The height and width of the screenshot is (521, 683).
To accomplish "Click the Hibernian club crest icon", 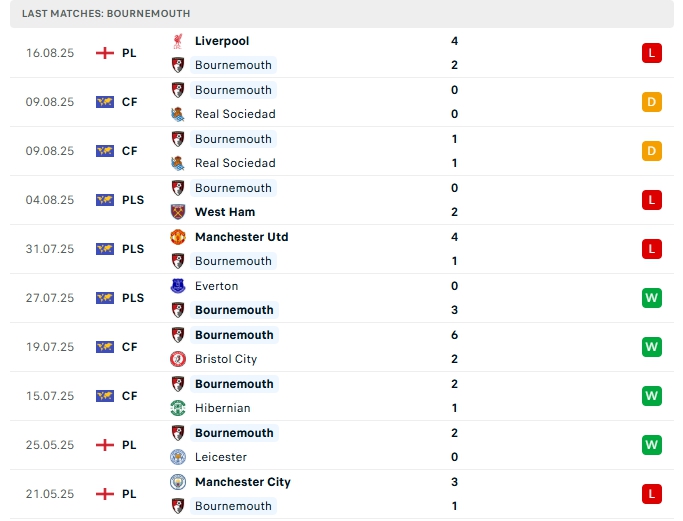I will [x=178, y=408].
